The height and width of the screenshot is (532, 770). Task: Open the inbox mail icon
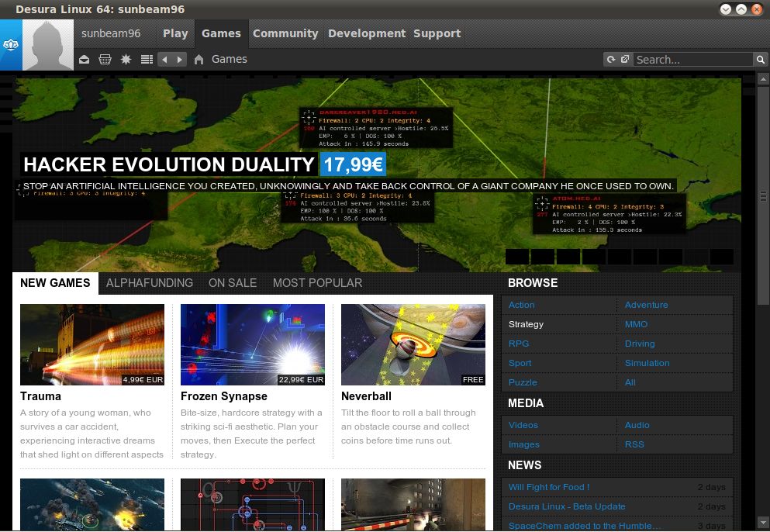coord(84,60)
